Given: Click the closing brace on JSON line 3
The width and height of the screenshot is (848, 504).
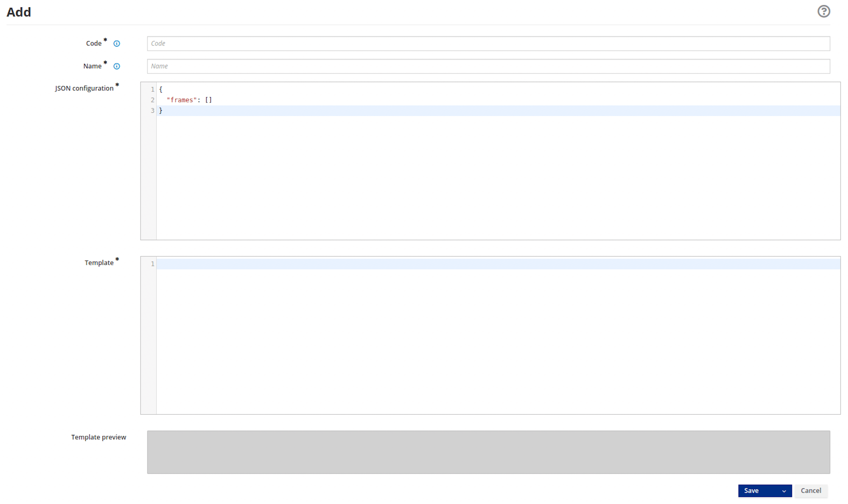Looking at the screenshot, I should pyautogui.click(x=161, y=111).
